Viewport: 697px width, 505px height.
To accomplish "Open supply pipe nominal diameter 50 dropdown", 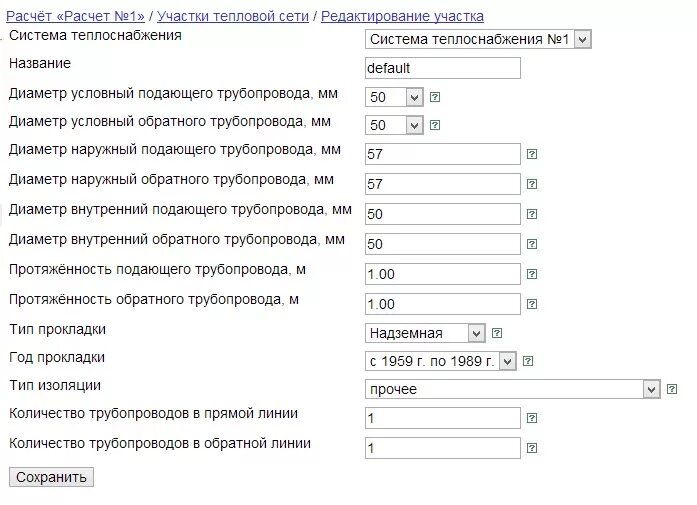I will [394, 97].
